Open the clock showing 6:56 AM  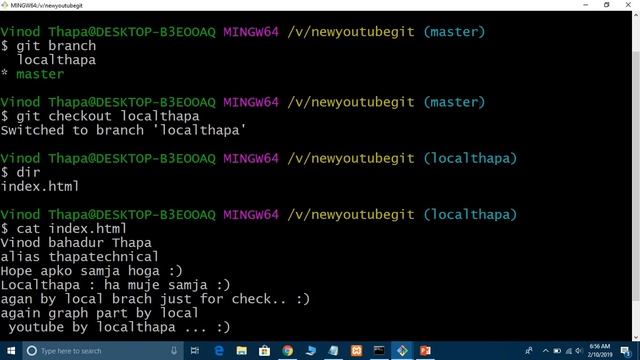click(600, 351)
